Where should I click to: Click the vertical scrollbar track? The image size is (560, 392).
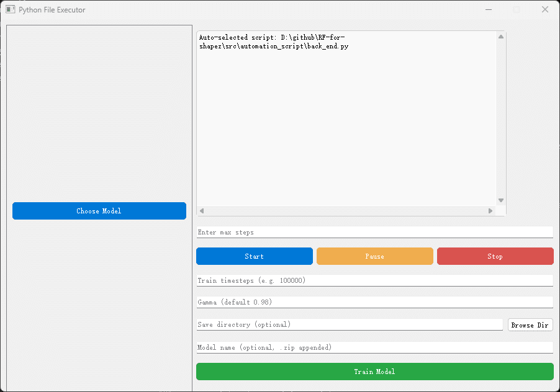(x=500, y=124)
